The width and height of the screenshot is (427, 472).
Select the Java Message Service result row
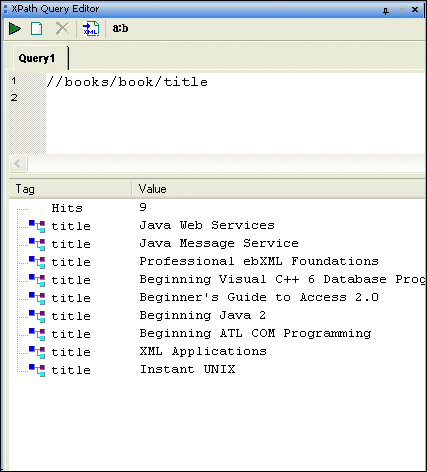point(217,244)
